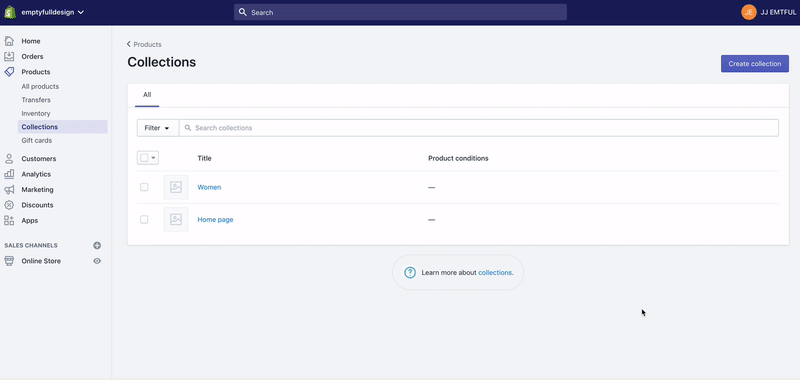Screen dimensions: 800x380
Task: Switch to the All tab
Action: [147, 95]
